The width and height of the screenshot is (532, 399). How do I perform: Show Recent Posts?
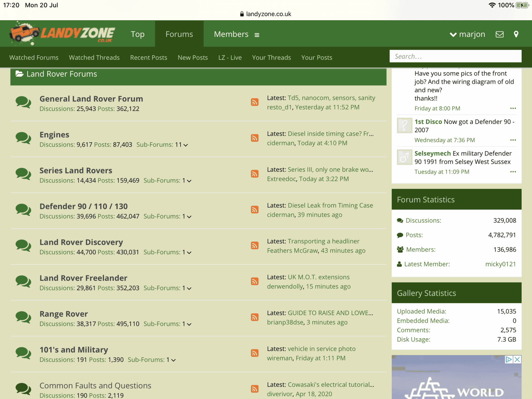point(149,58)
